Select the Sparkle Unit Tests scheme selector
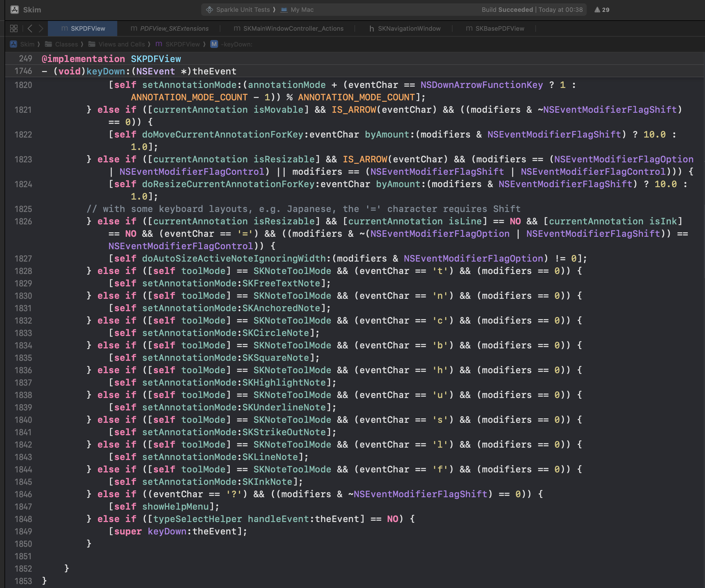 click(x=243, y=10)
